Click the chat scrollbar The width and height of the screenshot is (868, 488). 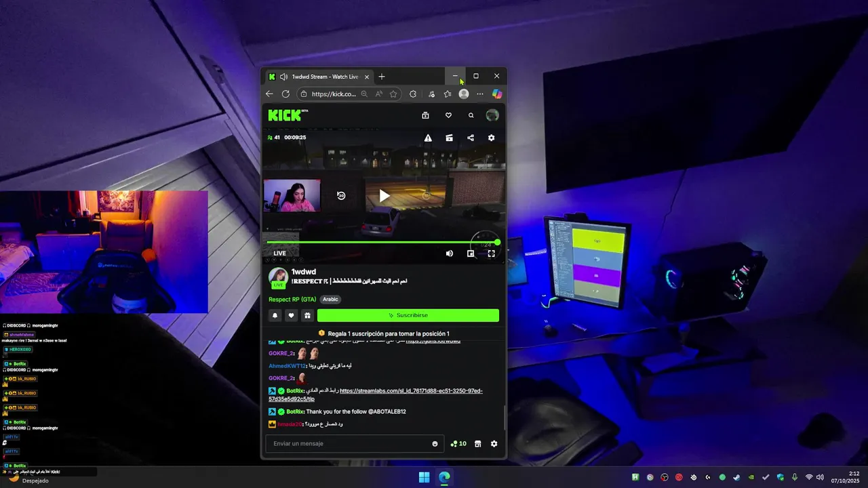[x=505, y=417]
